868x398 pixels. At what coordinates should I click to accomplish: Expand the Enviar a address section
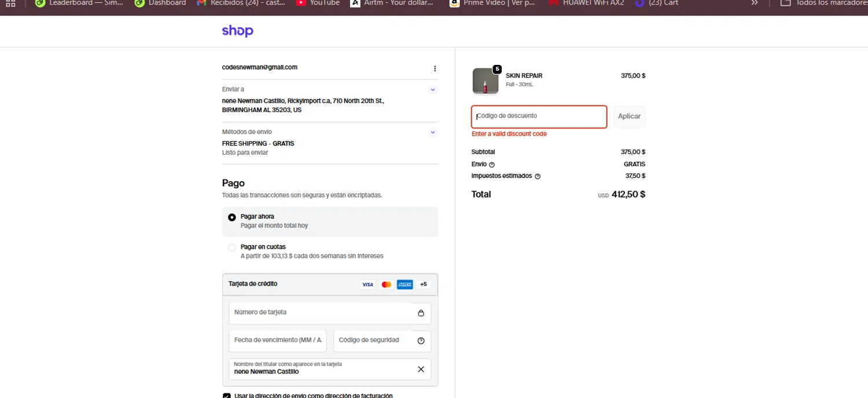[433, 90]
